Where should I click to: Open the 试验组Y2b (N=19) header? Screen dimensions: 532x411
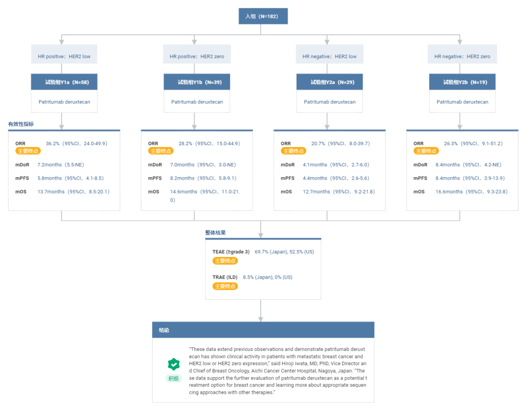[462, 82]
